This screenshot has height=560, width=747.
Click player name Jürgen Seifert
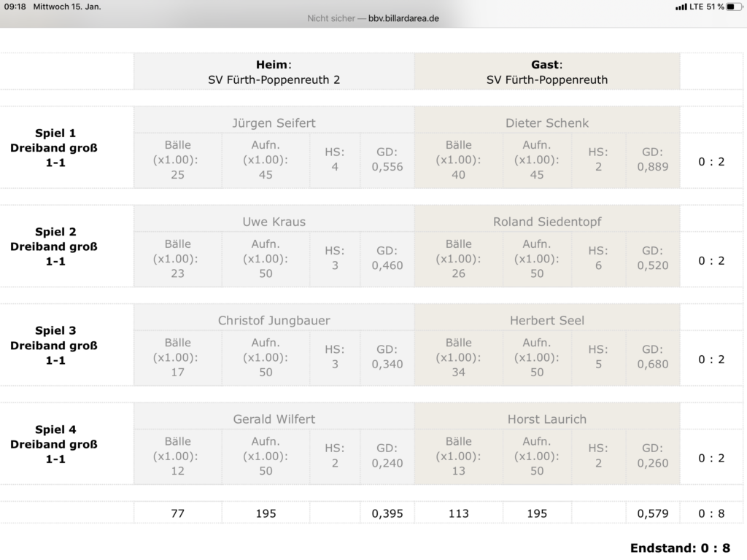274,122
